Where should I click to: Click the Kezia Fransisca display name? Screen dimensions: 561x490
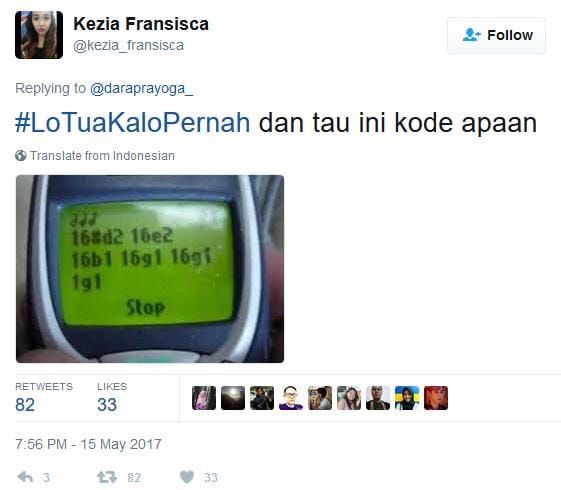pos(141,24)
